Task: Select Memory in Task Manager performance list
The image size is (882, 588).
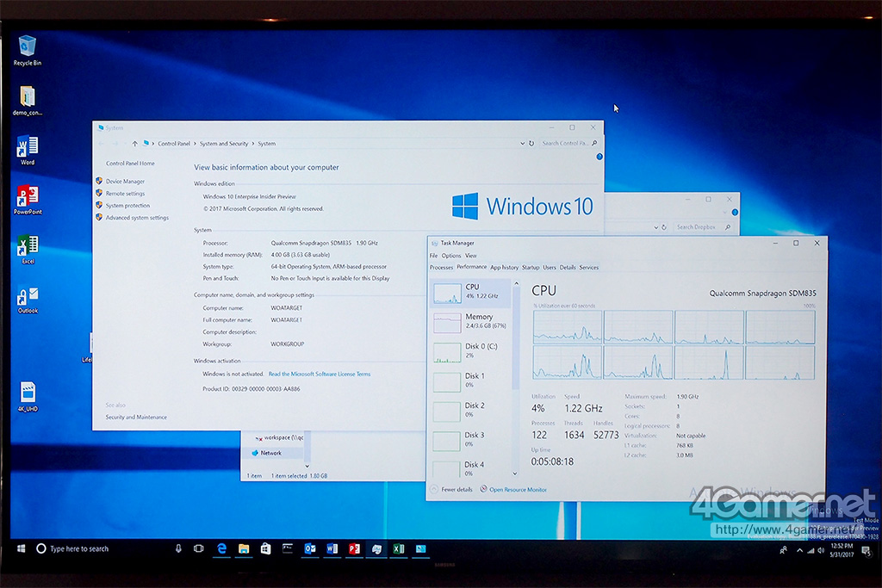Action: click(x=471, y=321)
